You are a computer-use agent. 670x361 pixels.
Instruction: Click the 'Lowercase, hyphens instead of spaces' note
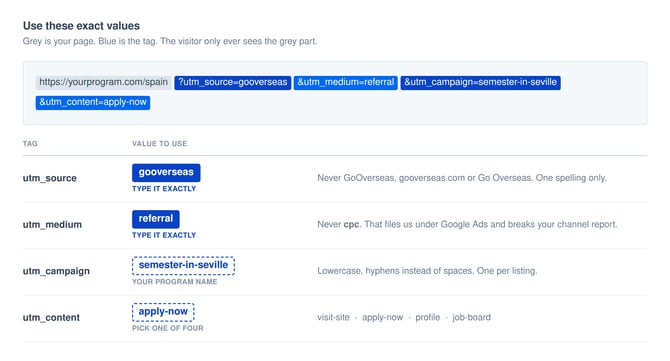click(427, 271)
